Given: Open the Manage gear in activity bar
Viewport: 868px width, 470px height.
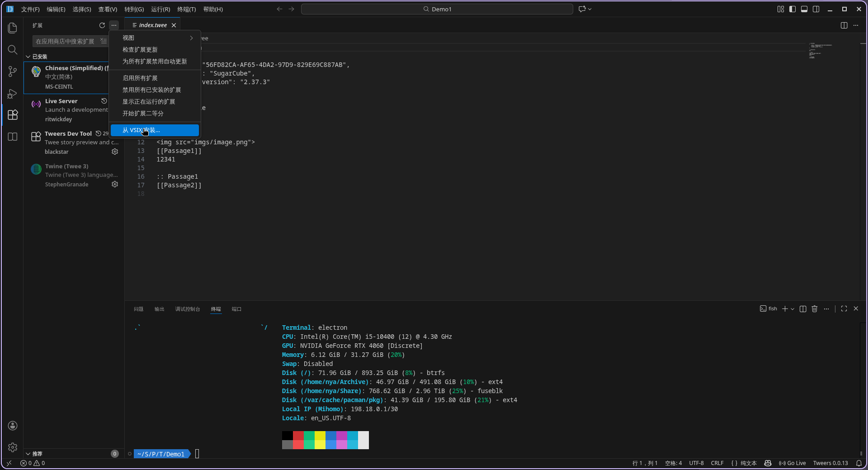Looking at the screenshot, I should (13, 447).
